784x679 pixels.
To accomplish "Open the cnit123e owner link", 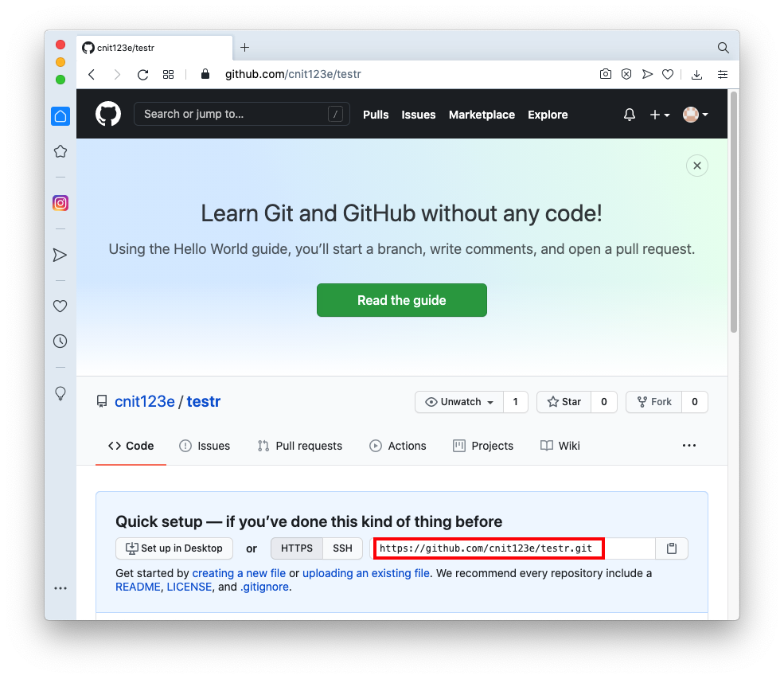I will click(145, 401).
